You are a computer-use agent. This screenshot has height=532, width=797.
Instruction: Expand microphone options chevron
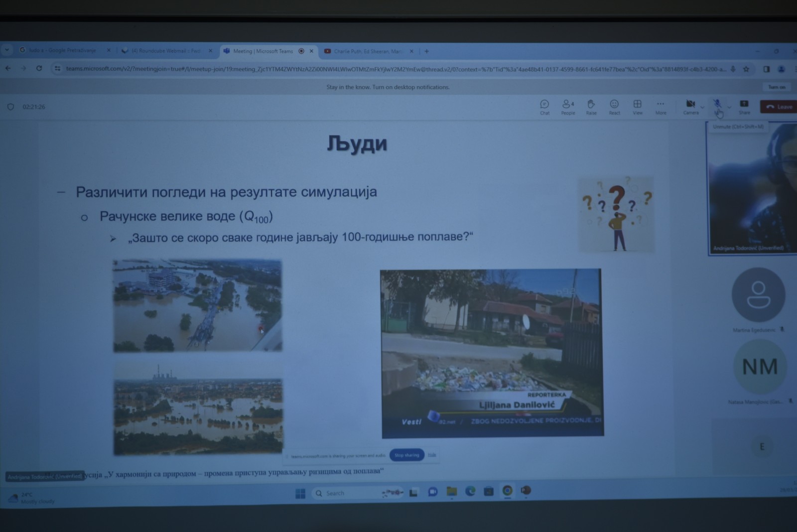[729, 107]
